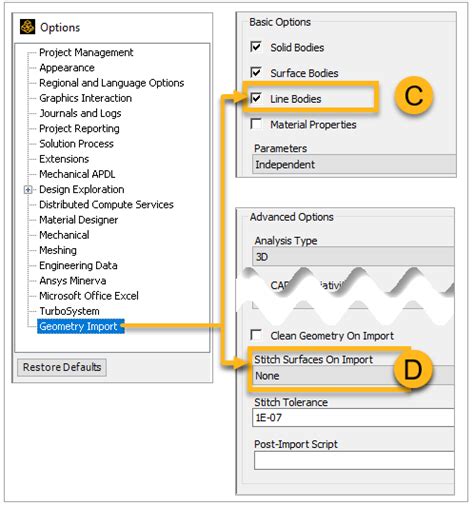
Task: Select Geometry Import in options tree
Action: point(80,326)
